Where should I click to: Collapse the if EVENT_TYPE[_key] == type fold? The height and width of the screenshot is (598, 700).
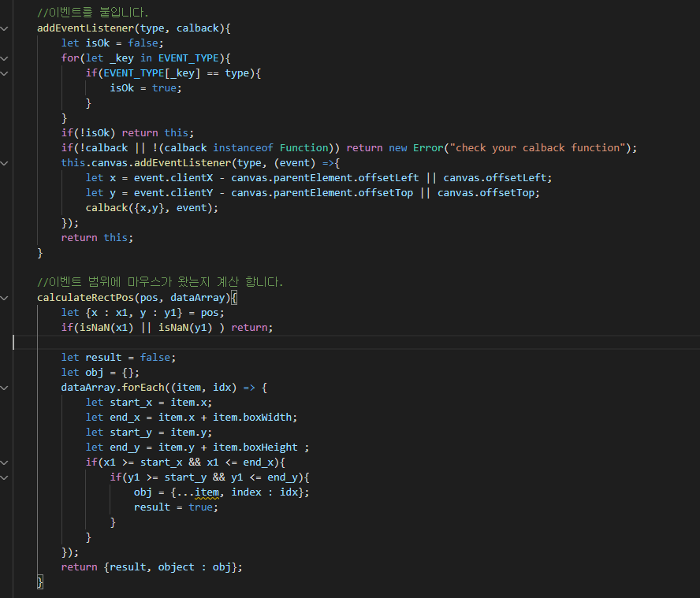(5, 73)
